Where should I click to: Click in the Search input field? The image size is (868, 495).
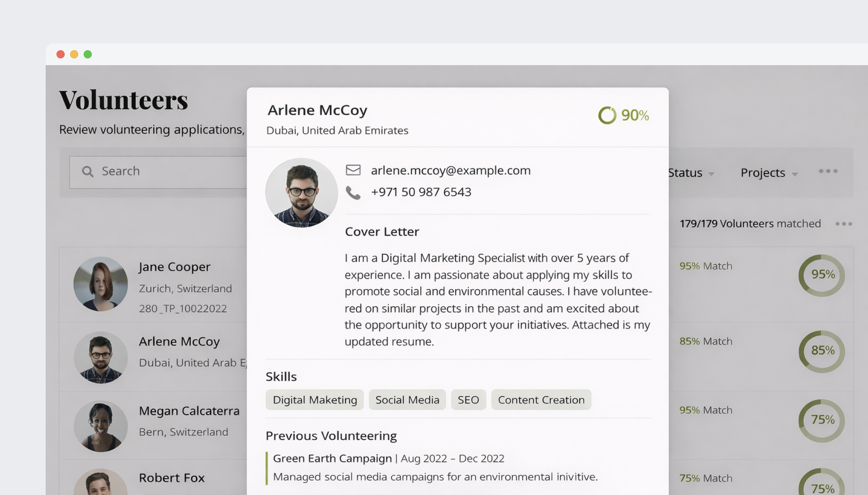172,171
